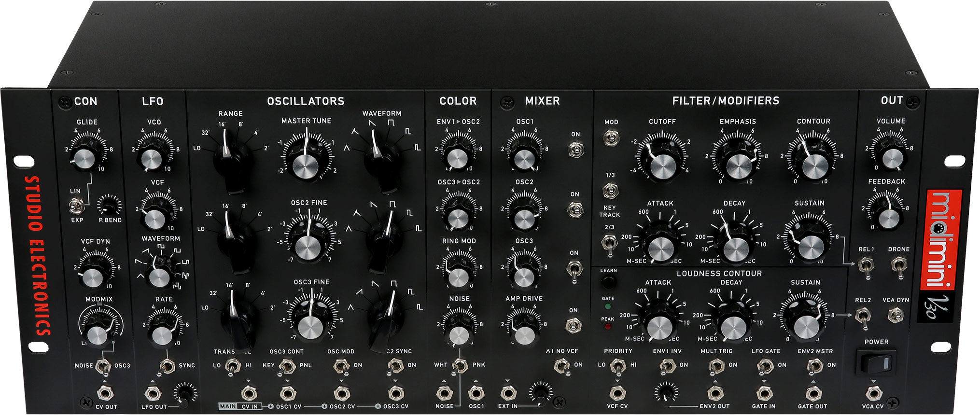Toggle the ENV1 INV ON switch

tap(667, 367)
